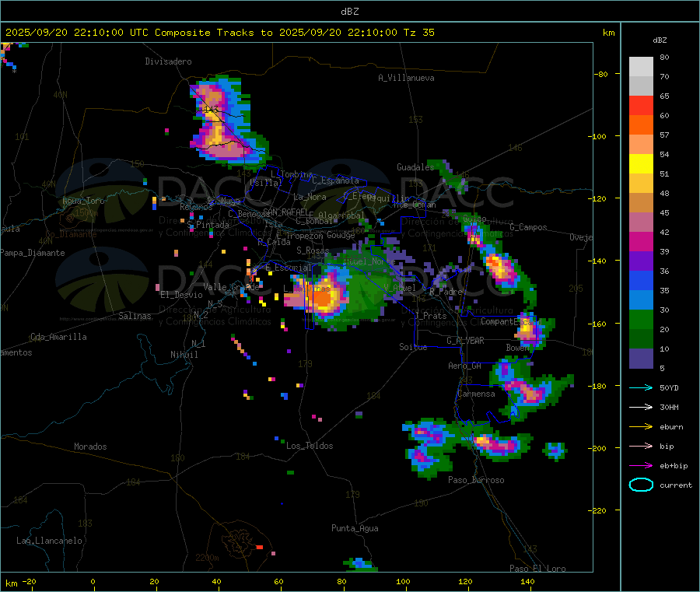The width and height of the screenshot is (700, 592).
Task: Click the '-20' horizontal axis tick label
Action: coord(30,581)
